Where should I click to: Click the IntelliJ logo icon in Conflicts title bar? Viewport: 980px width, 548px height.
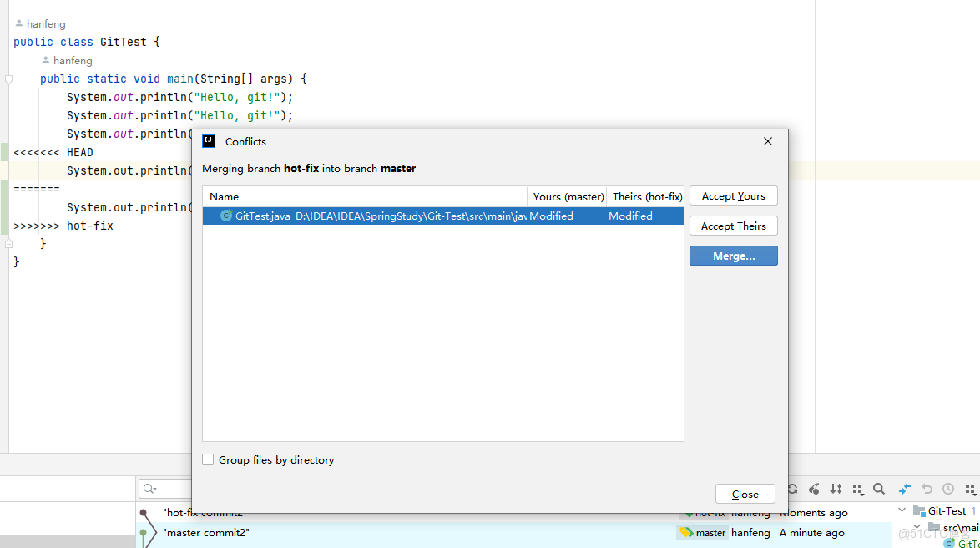(x=209, y=141)
